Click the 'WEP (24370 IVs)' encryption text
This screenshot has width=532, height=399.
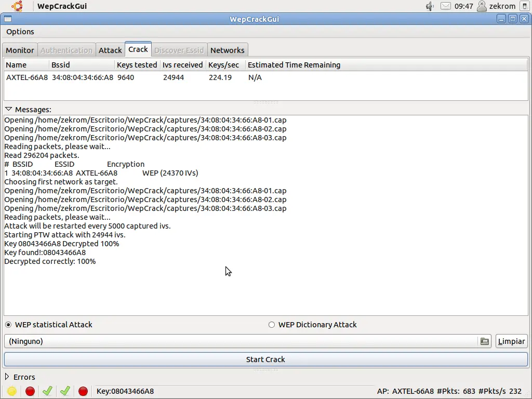[170, 173]
